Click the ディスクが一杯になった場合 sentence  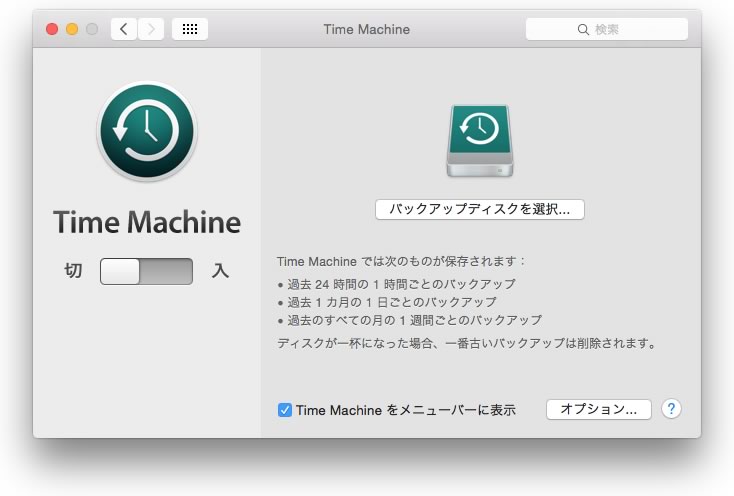[x=467, y=343]
